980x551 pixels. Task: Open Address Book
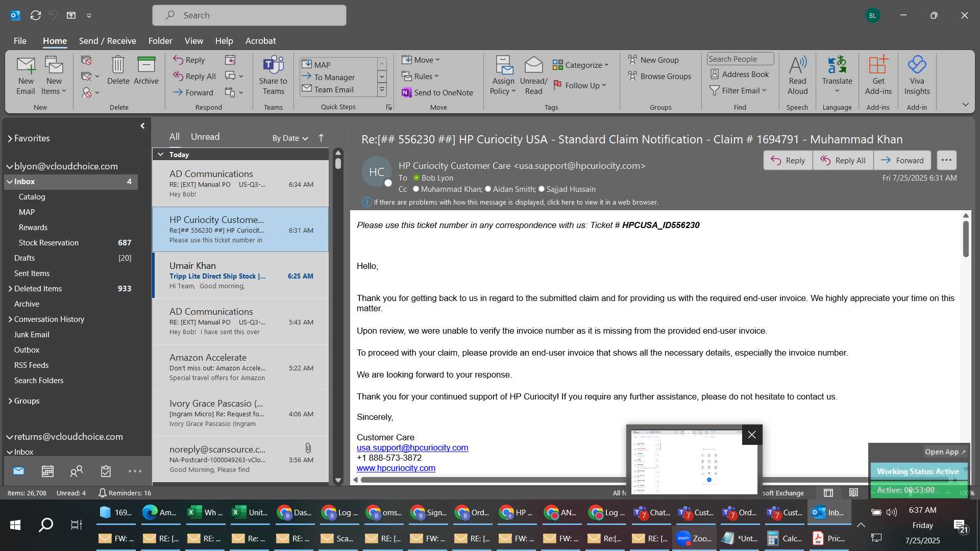pos(740,74)
